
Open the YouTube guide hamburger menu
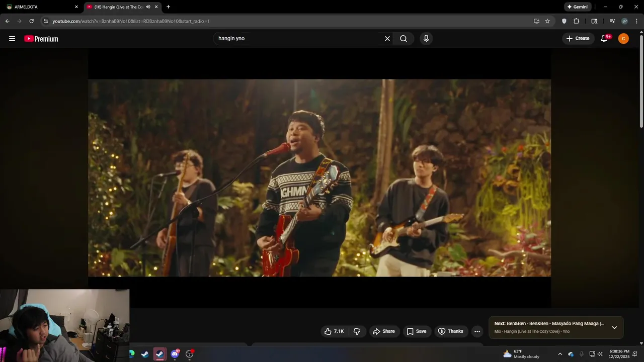coord(12,39)
